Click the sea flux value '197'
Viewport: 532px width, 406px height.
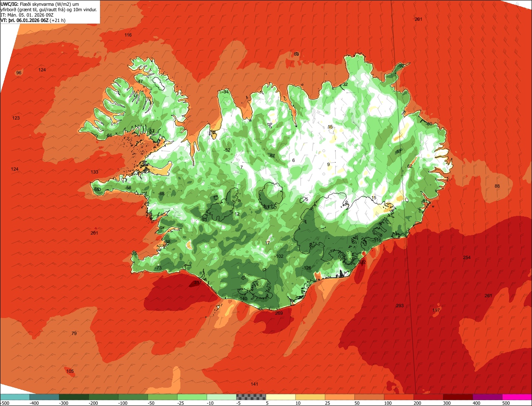[x=436, y=311]
